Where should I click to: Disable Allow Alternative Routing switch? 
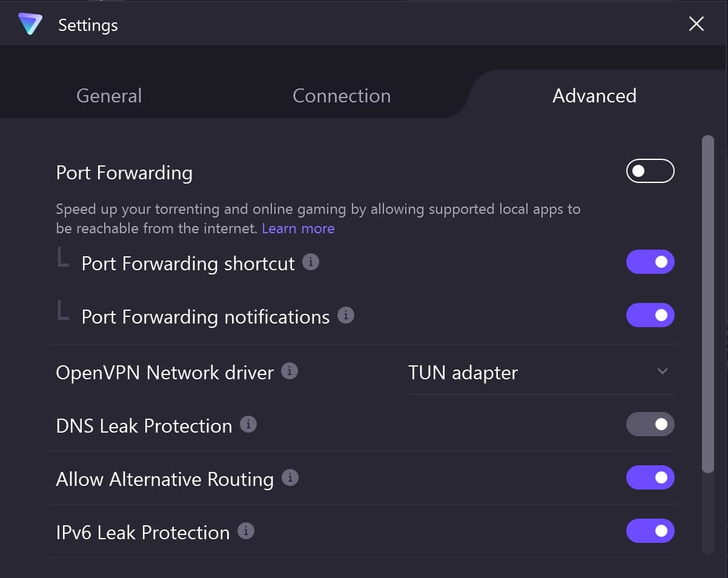tap(650, 477)
